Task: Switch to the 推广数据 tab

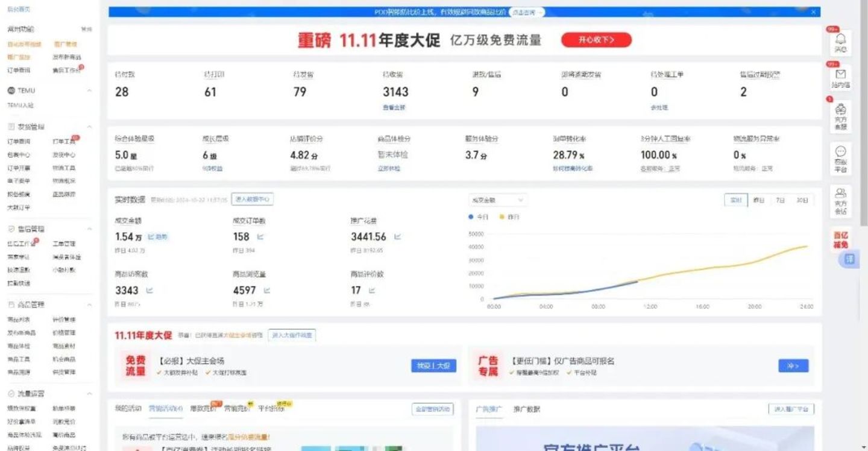Action: (x=527, y=409)
